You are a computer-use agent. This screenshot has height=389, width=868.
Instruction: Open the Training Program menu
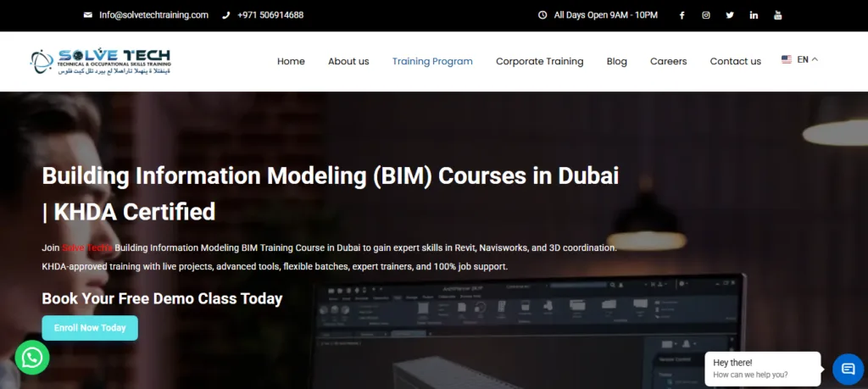pos(432,61)
